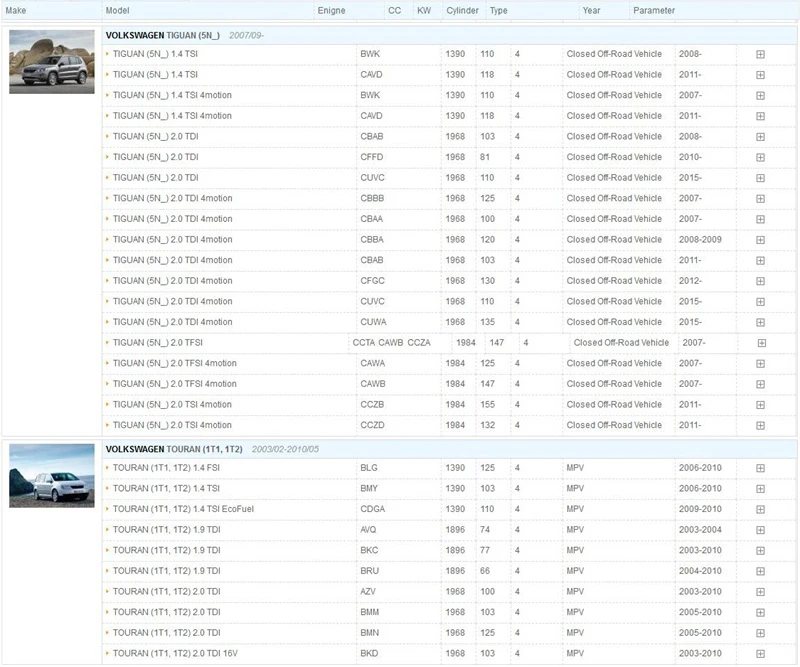Open plus icon for TIGUAN 1.4 TSI CAVD 2011- (non-4motion)
Viewport: 800px width, 667px height.
760,75
